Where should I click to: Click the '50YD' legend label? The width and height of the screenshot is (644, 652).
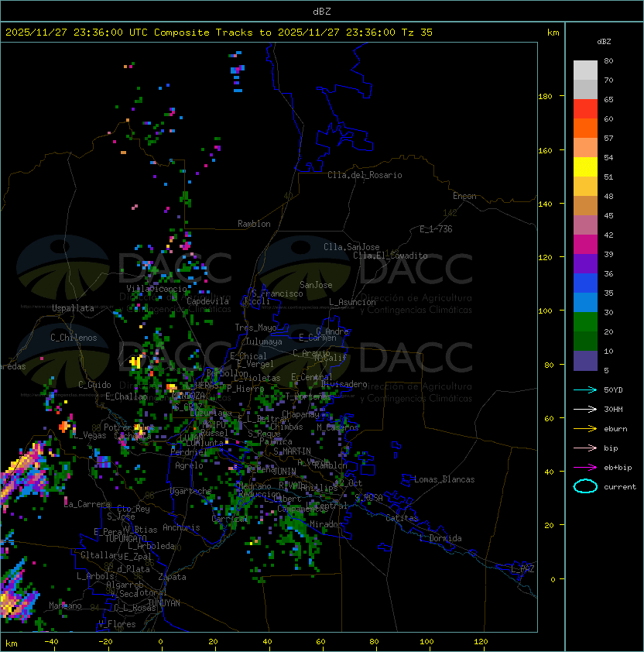613,390
